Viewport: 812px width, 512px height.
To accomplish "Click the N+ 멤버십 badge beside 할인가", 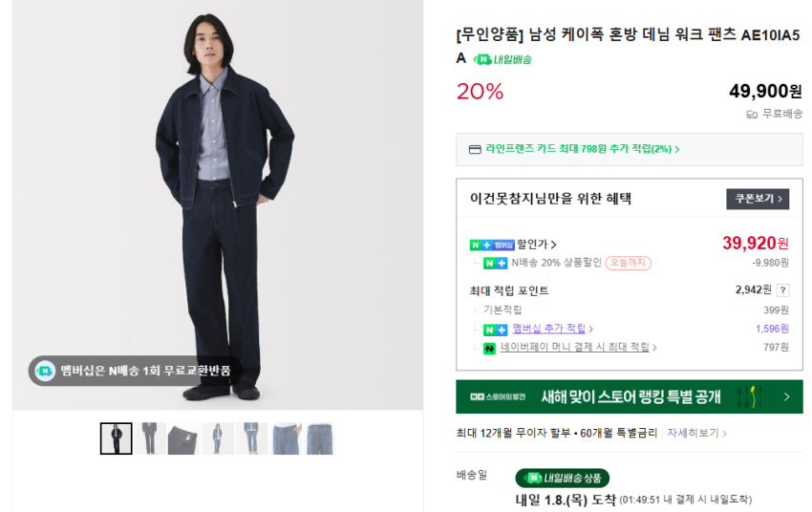I will pyautogui.click(x=492, y=245).
